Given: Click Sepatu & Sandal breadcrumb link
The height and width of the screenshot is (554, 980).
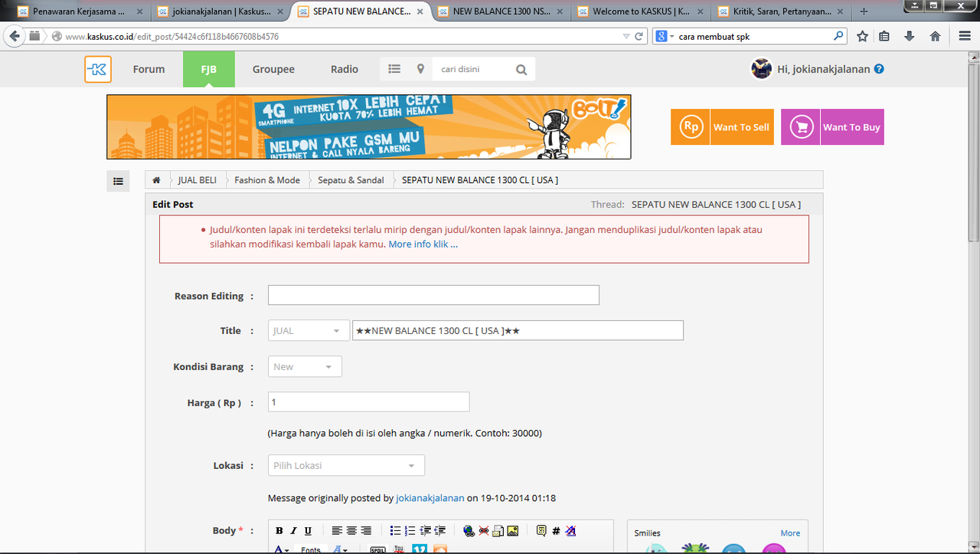Looking at the screenshot, I should 351,180.
